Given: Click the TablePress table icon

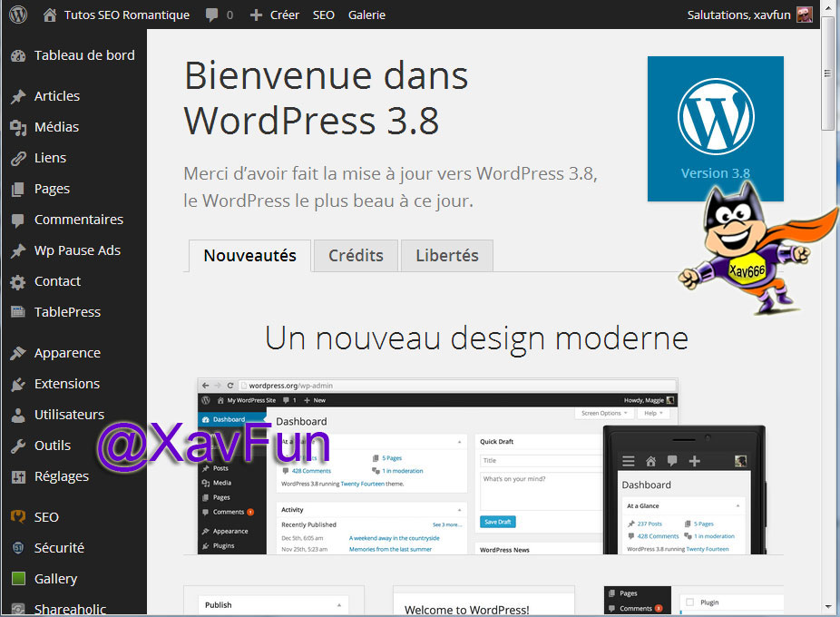Looking at the screenshot, I should pos(18,312).
